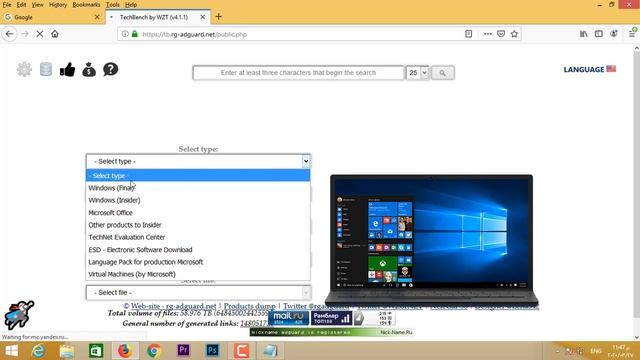Open the Bookmarks menu
The image size is (640, 360).
(86, 5)
